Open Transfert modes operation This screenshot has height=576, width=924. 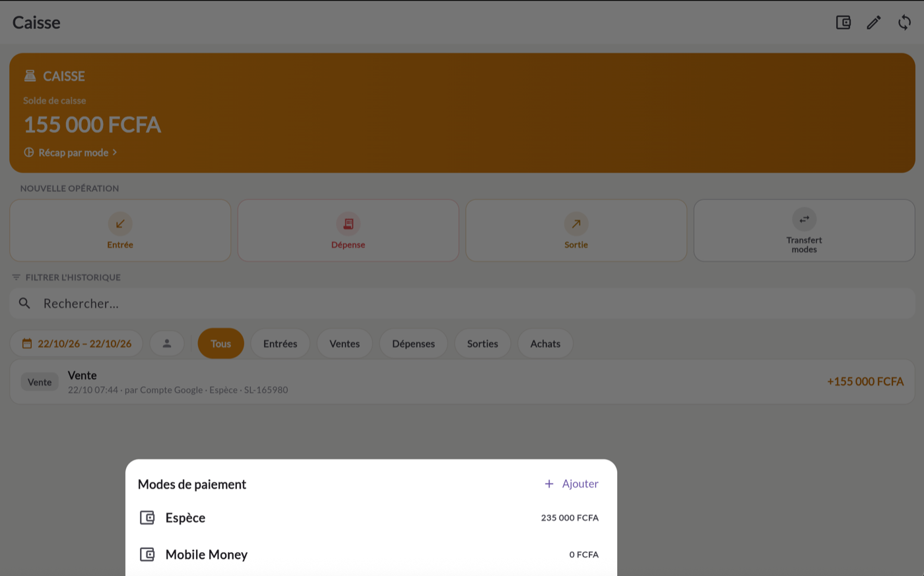tap(804, 230)
